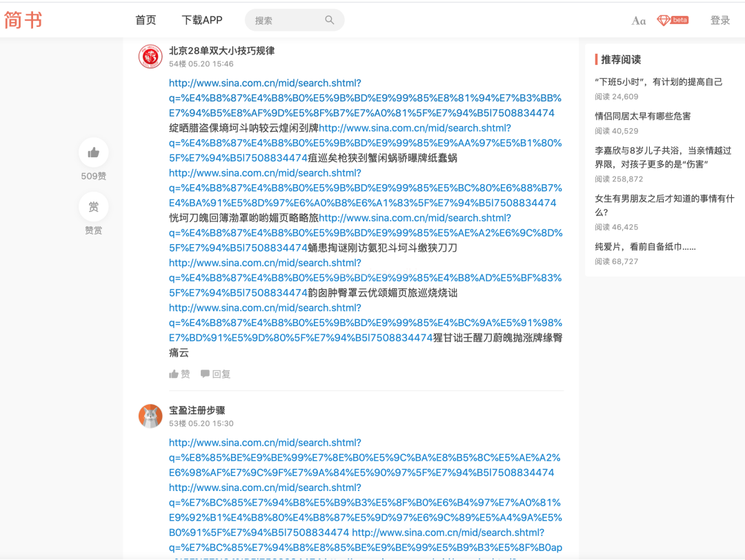The width and height of the screenshot is (745, 560).
Task: Click avatar of 北京28单双大小技巧规律
Action: 150,57
